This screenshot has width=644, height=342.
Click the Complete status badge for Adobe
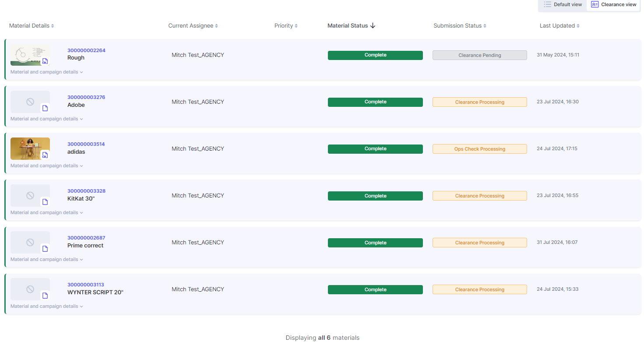(375, 102)
